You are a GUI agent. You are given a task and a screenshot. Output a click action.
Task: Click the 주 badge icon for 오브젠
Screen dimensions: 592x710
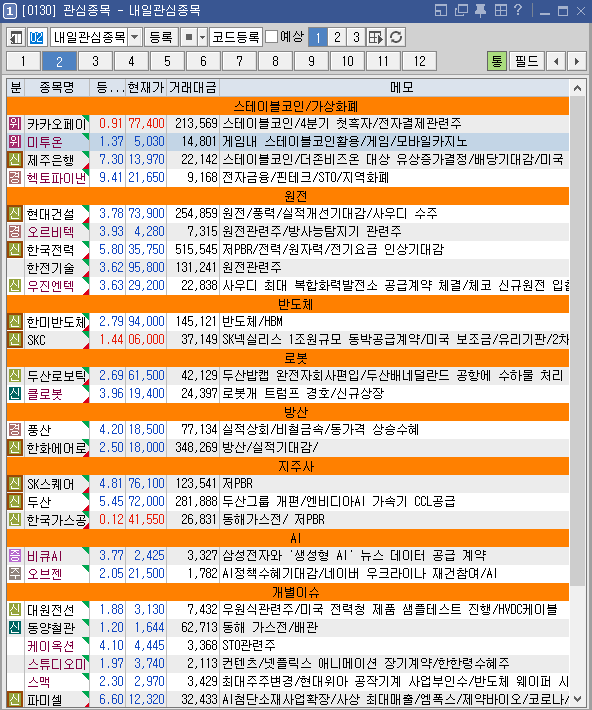coord(15,574)
